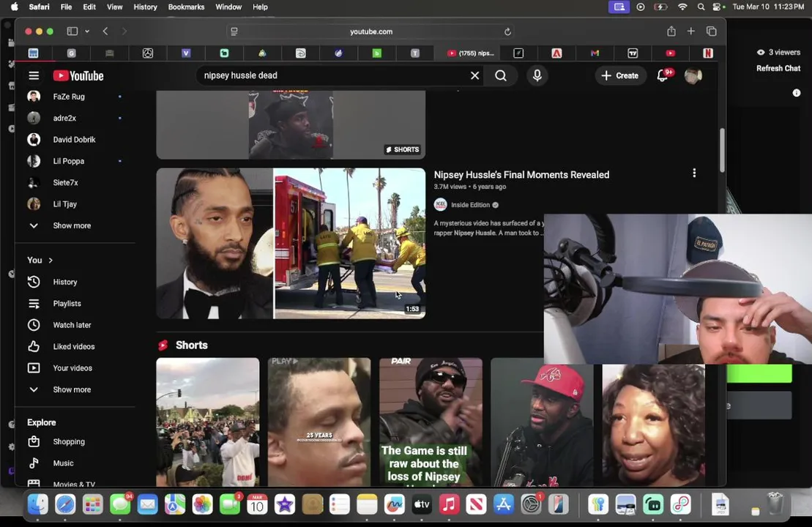Image resolution: width=812 pixels, height=527 pixels.
Task: Reload the youtube.com page
Action: coord(507,31)
